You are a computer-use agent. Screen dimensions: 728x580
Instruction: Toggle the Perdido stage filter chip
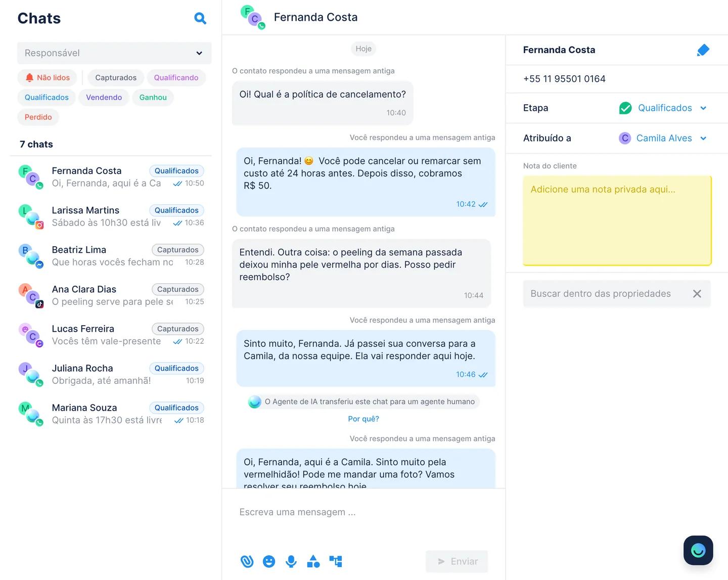point(38,117)
